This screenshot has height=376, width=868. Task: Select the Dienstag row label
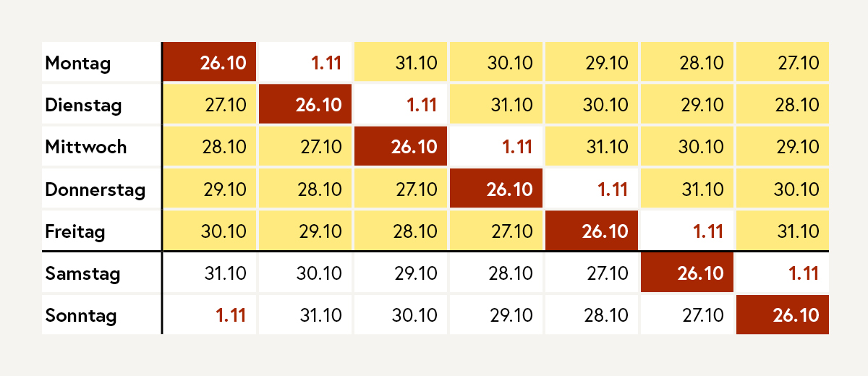(82, 105)
